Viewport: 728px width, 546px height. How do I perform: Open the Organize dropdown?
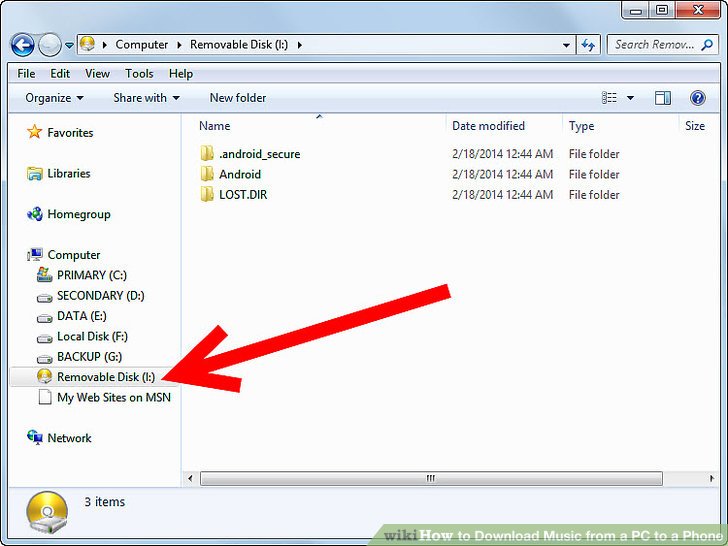[54, 98]
